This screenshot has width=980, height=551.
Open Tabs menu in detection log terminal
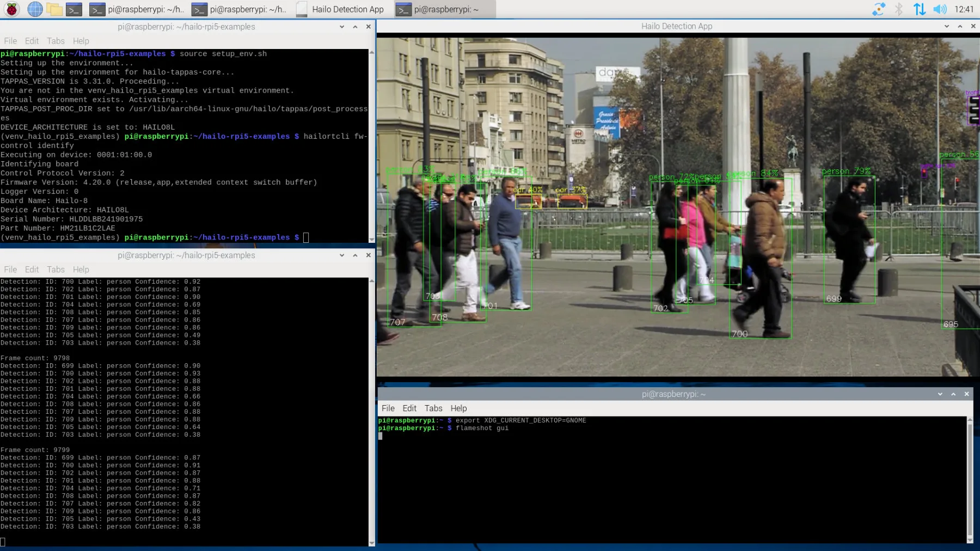coord(56,270)
